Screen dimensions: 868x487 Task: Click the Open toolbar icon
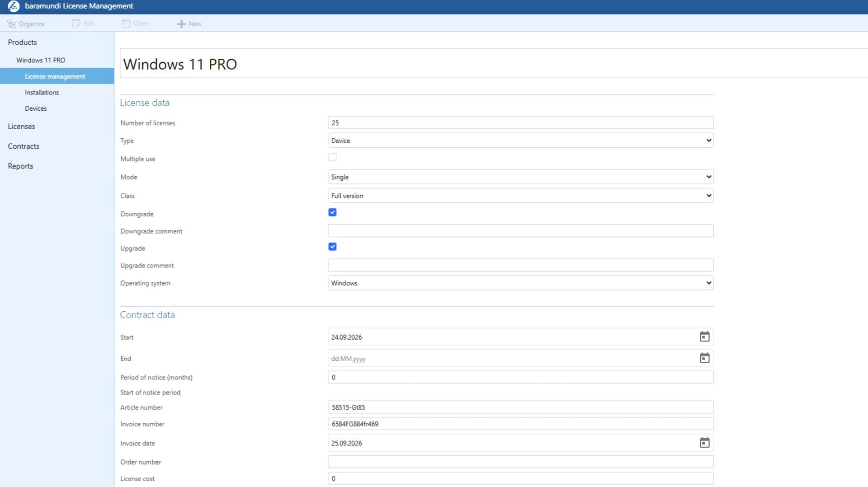126,23
